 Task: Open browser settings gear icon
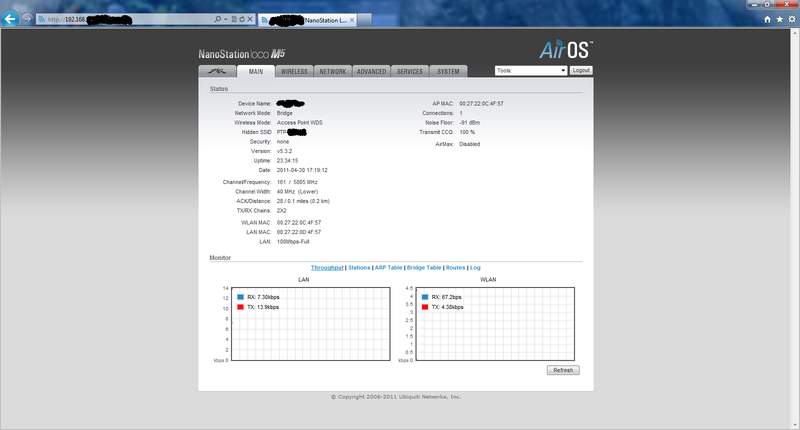pos(792,19)
